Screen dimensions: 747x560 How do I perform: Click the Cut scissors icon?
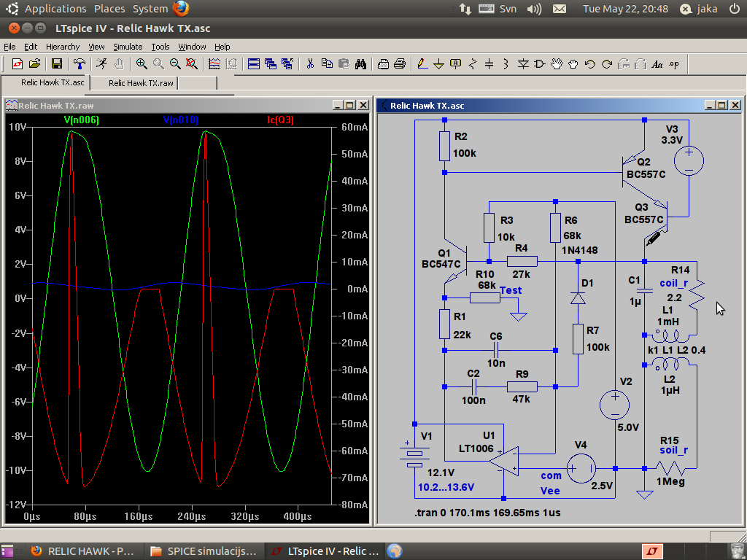click(x=310, y=64)
